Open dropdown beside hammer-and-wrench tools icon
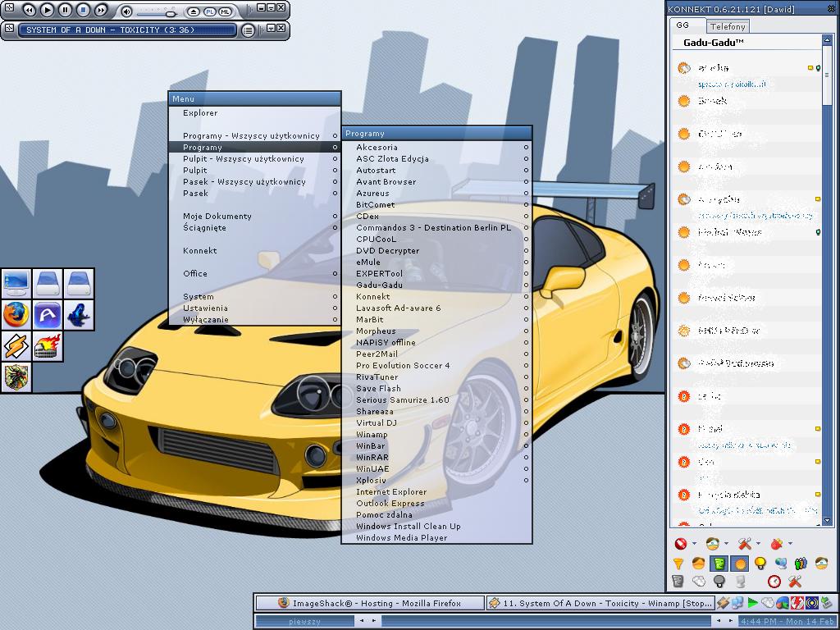840x630 pixels. 758,544
